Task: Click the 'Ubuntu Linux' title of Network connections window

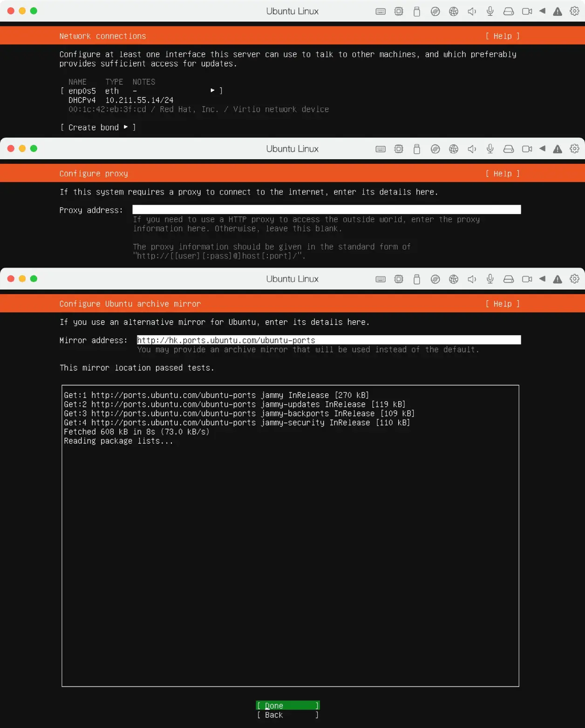Action: click(x=292, y=11)
